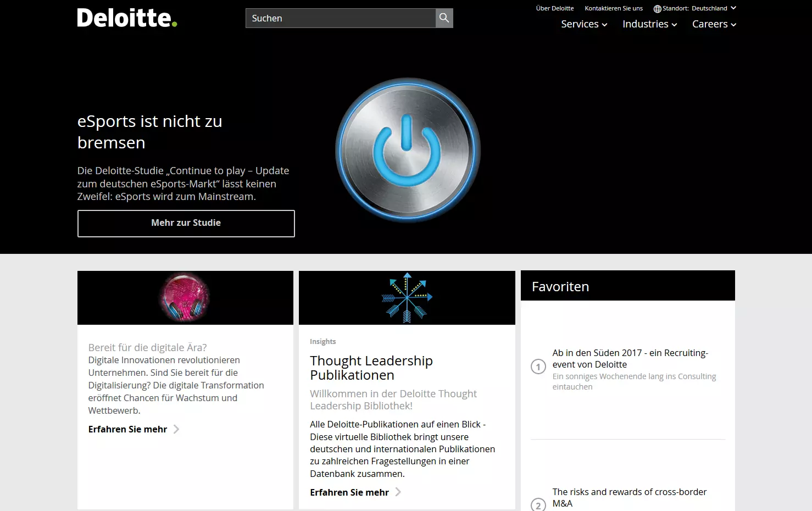The width and height of the screenshot is (812, 511).
Task: Go to Kontaktieren Sie uns
Action: click(613, 8)
